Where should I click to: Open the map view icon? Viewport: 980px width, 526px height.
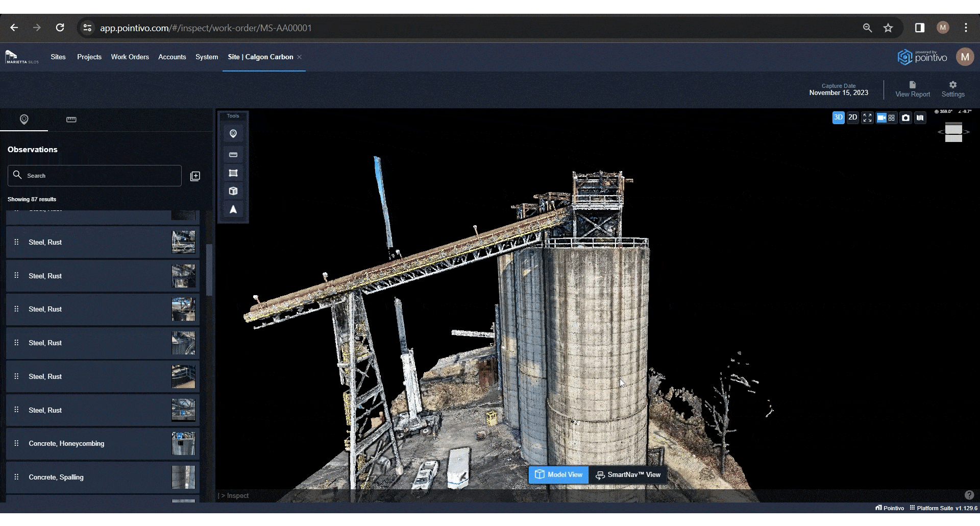click(920, 118)
